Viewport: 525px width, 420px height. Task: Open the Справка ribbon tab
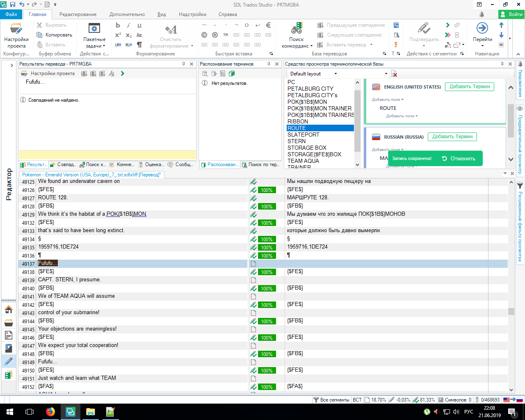[x=228, y=14]
